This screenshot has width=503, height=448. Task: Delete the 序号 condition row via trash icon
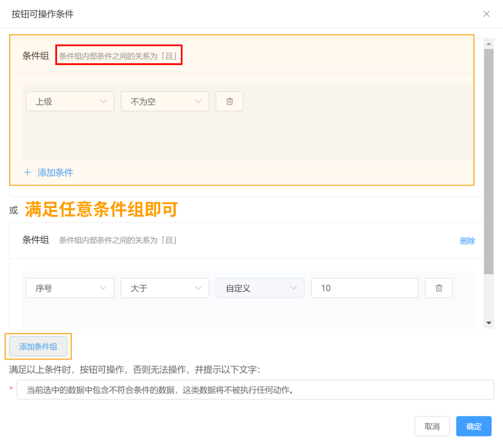(x=439, y=288)
